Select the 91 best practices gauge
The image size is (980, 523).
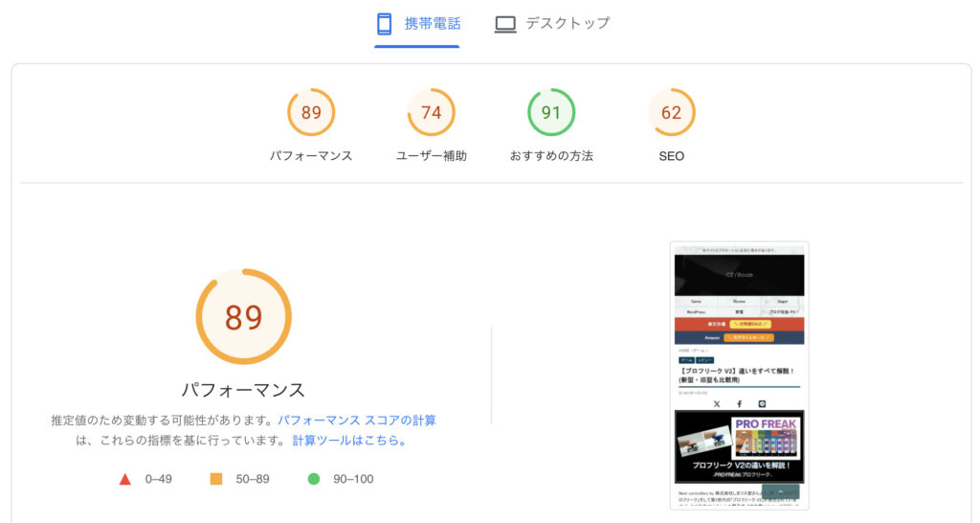[550, 112]
